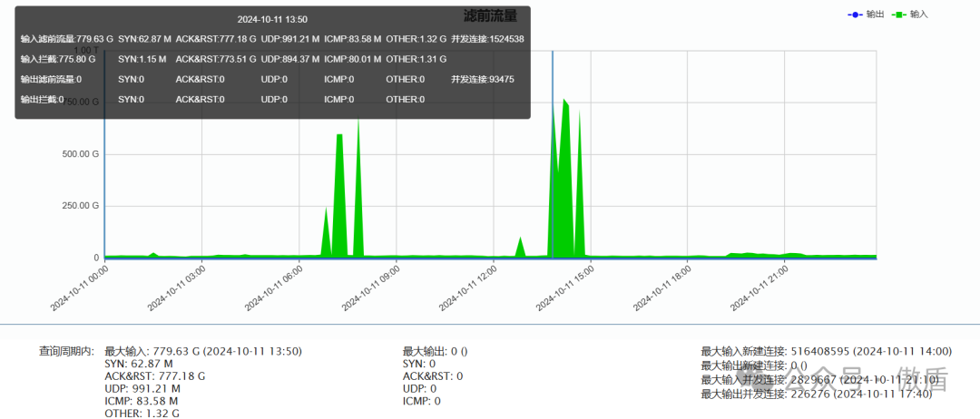The image size is (980, 419).
Task: Select tooltip value ACK&RST:773.51 G
Action: (216, 59)
